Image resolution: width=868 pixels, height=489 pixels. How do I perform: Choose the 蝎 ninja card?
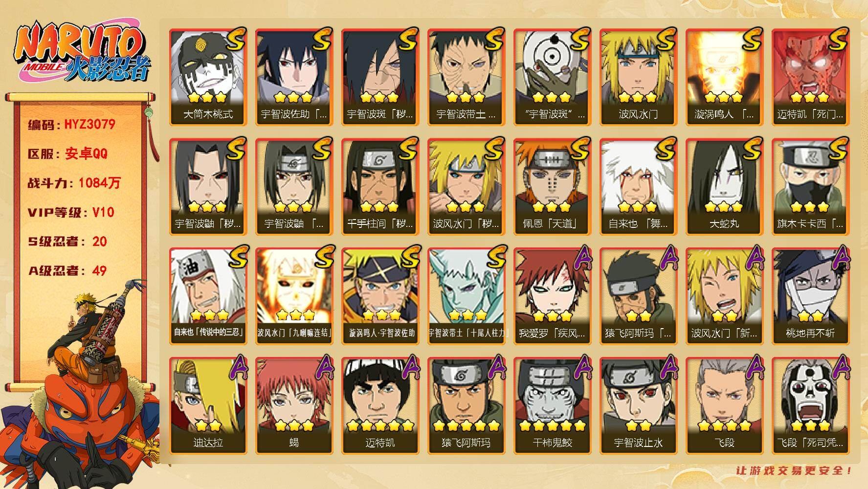tap(294, 405)
